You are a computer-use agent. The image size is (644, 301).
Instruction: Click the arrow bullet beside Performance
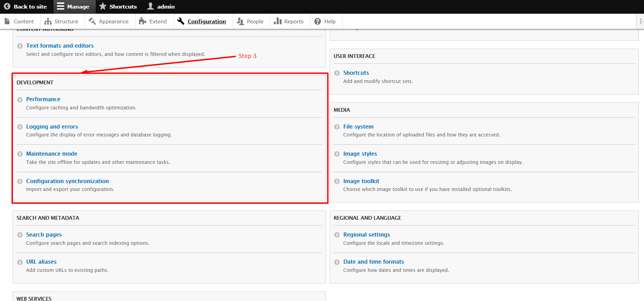coord(20,99)
